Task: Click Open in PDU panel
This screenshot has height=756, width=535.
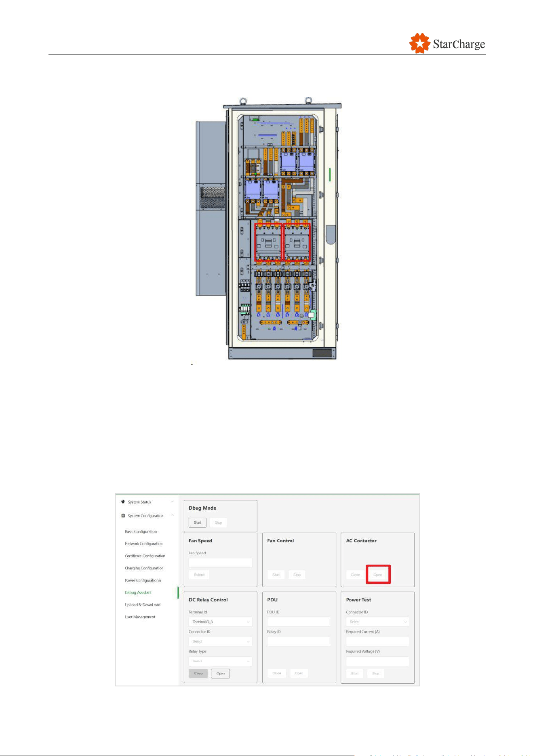Action: (299, 673)
